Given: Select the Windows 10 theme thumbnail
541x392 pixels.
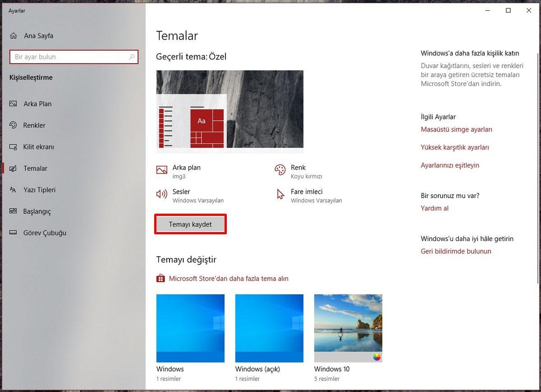Looking at the screenshot, I should click(x=348, y=328).
